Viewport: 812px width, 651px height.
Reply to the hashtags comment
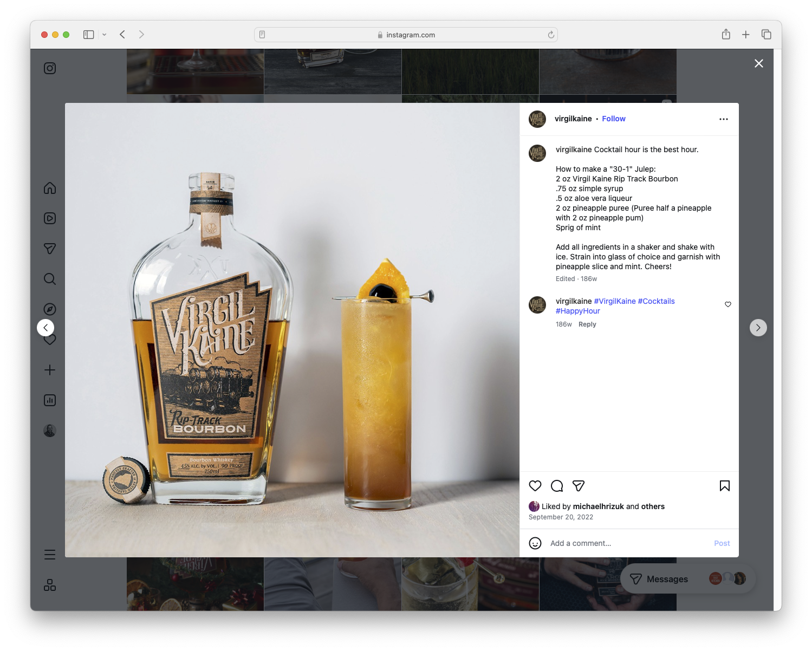(587, 324)
